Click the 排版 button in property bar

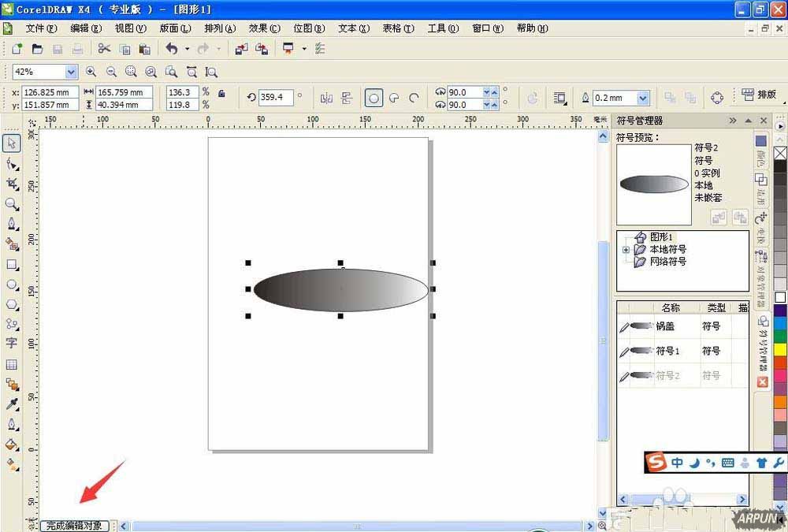[x=759, y=95]
